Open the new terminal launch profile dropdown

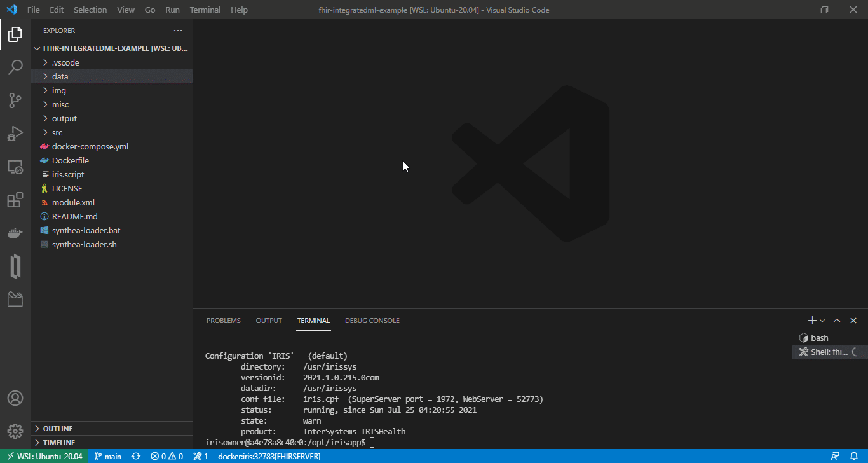822,321
